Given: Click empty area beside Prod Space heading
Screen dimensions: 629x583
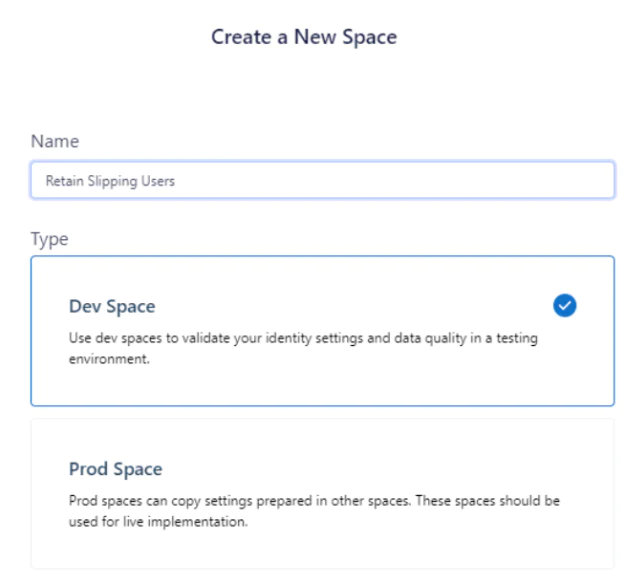Looking at the screenshot, I should pos(400,469).
